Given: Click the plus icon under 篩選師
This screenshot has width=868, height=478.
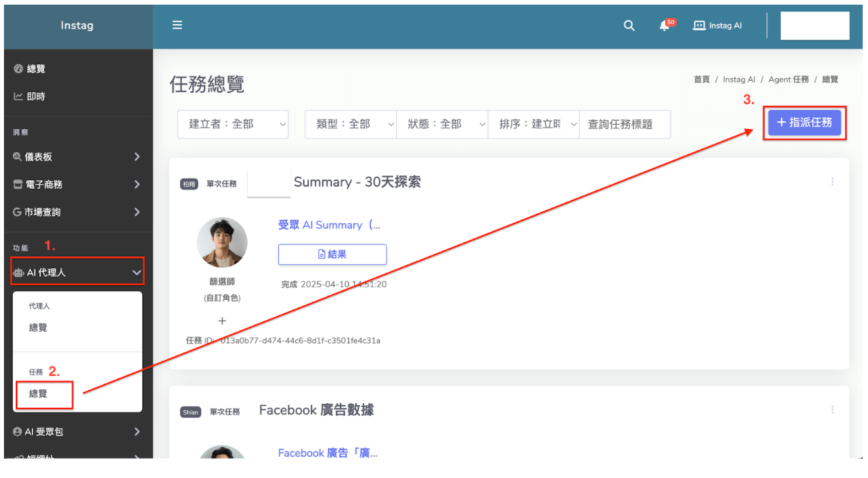Looking at the screenshot, I should pos(222,321).
